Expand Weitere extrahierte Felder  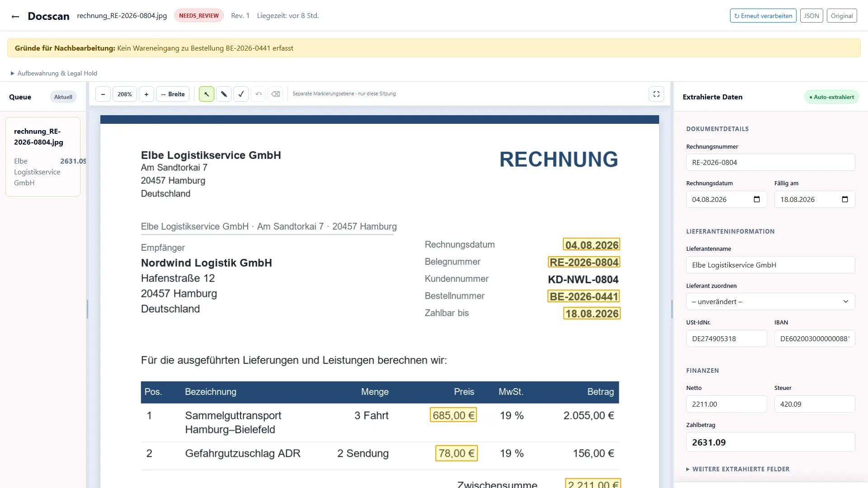[738, 469]
